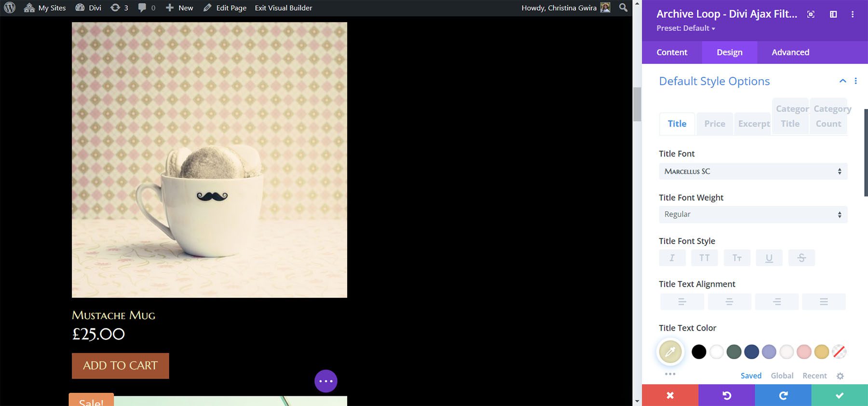Click the user avatar thumbnail
Image resolution: width=868 pixels, height=406 pixels.
pos(605,8)
